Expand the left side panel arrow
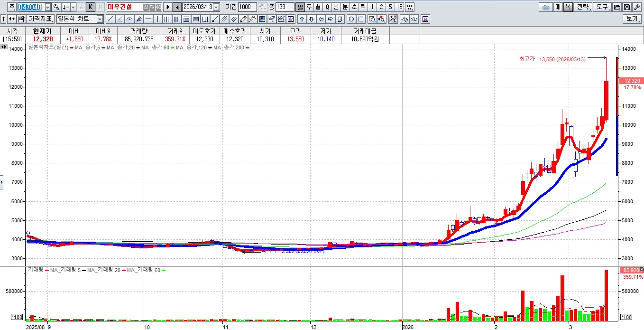644x330 pixels. 1,182
